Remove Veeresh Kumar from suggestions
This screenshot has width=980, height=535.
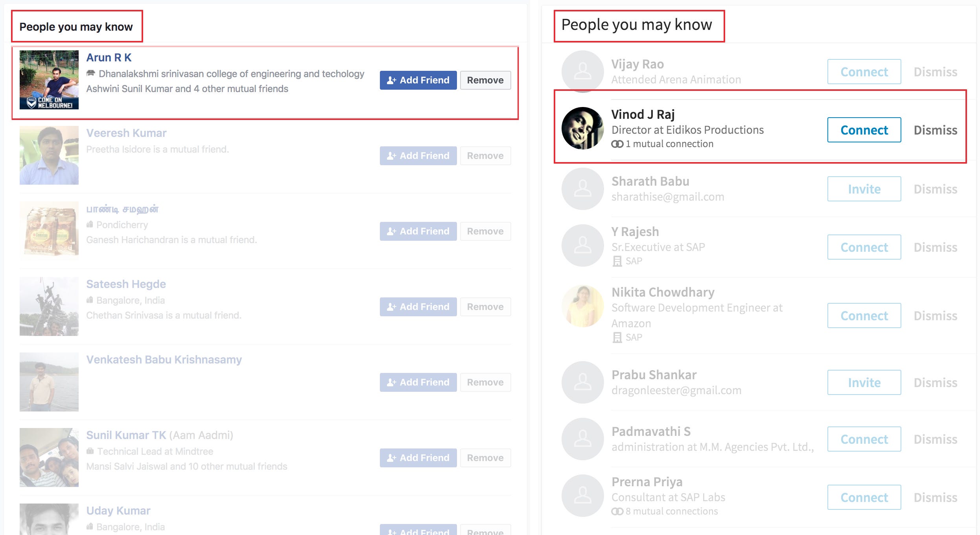[x=485, y=156]
